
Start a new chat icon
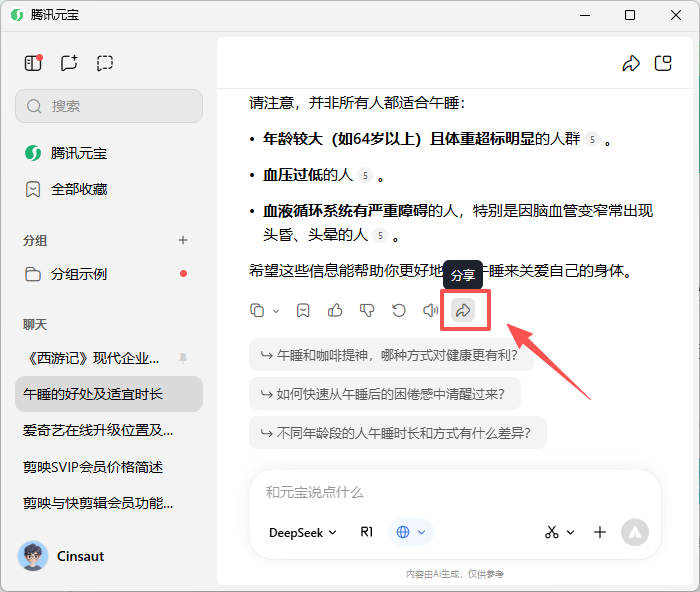point(69,63)
